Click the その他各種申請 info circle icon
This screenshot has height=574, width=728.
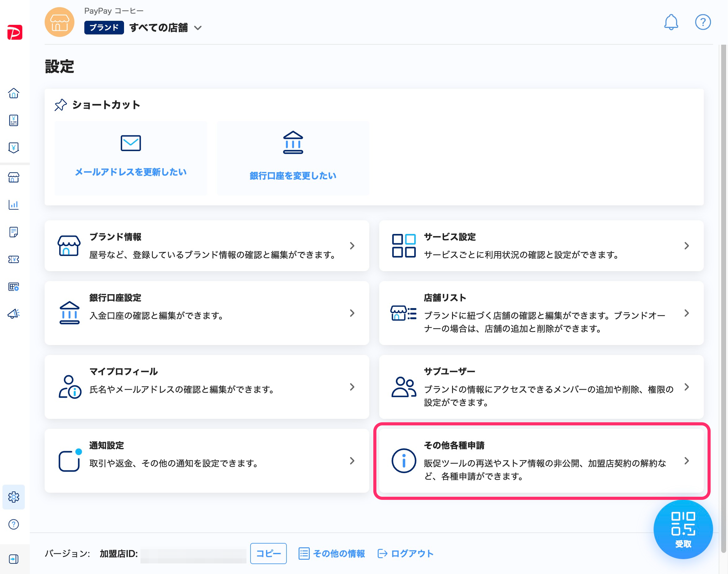tap(404, 461)
